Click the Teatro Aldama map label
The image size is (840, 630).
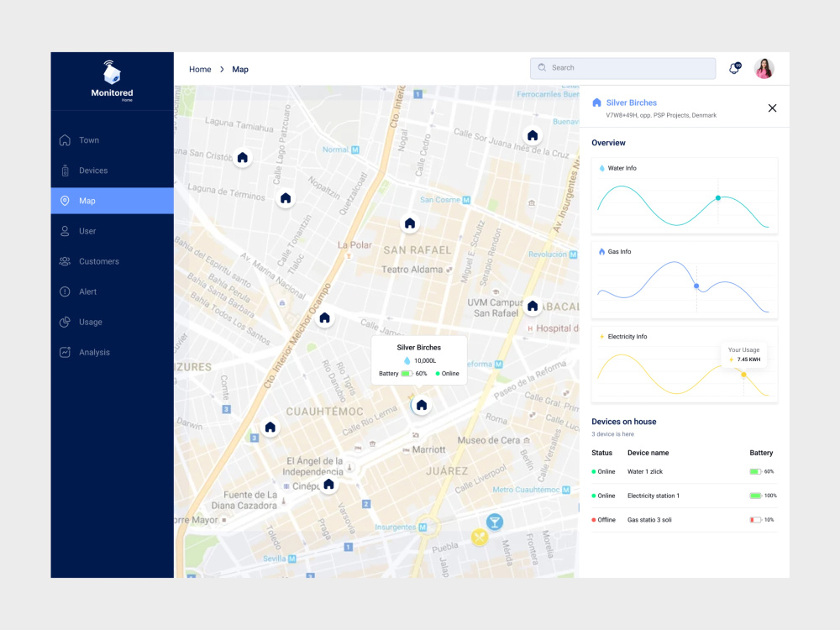click(412, 270)
